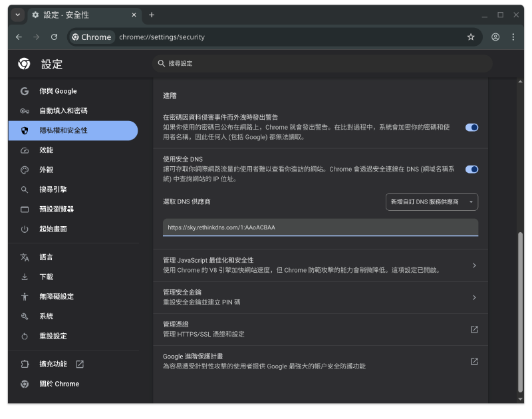
Task: Click the back navigation arrow
Action: (19, 37)
